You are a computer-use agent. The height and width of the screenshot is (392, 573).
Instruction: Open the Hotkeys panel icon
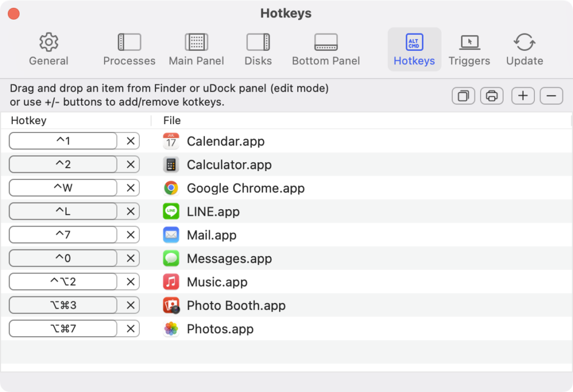(x=414, y=42)
